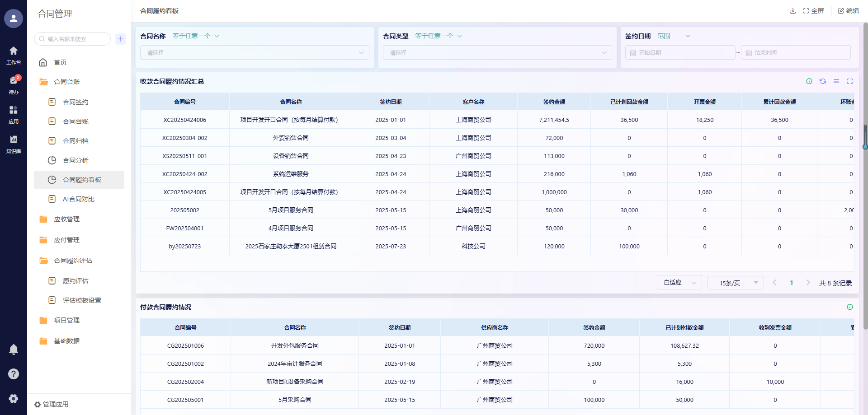Click the 编辑 button
Image resolution: width=868 pixels, height=415 pixels.
tap(849, 11)
